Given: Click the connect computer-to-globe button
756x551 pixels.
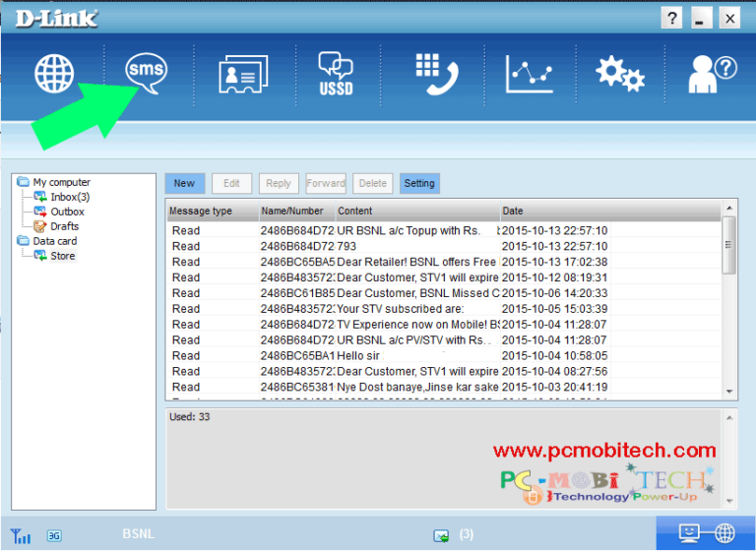Looking at the screenshot, I should (706, 533).
